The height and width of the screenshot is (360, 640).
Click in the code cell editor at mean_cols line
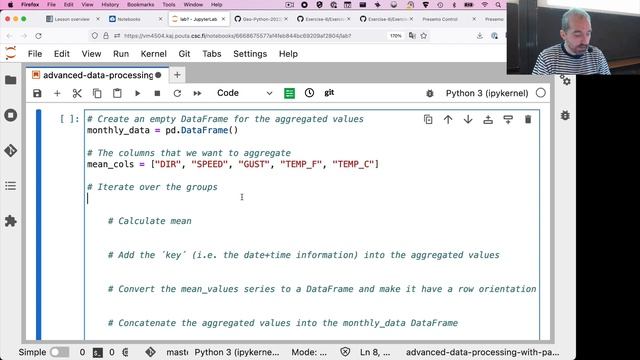point(233,164)
